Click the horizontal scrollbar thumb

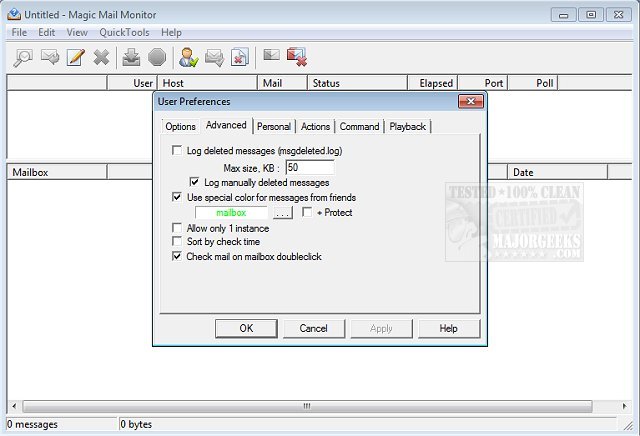[307, 406]
